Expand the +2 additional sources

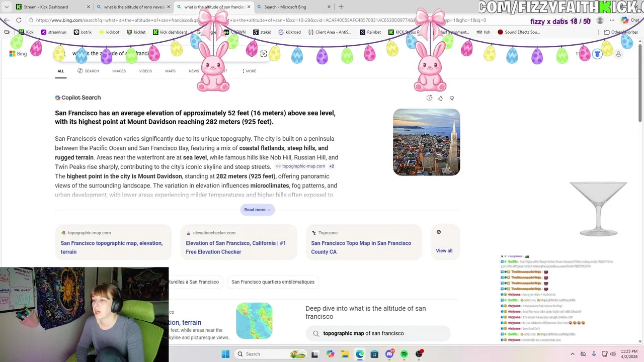(x=332, y=166)
